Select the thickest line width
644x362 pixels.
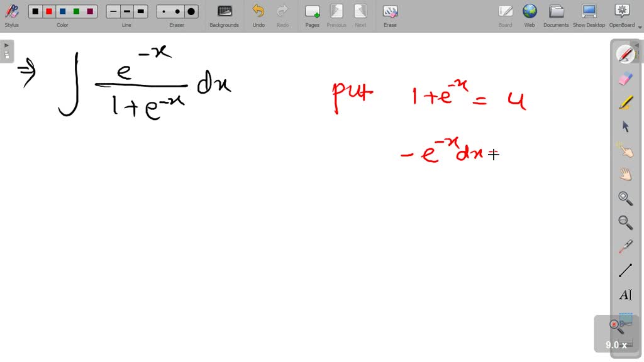141,11
